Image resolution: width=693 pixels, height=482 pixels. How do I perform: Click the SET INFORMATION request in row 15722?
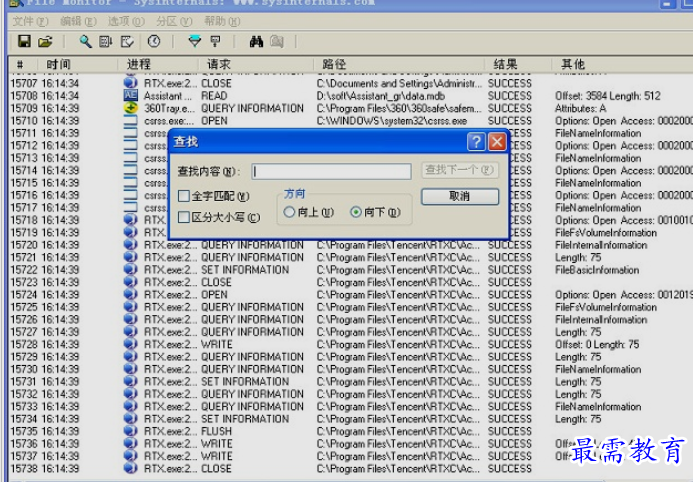245,269
